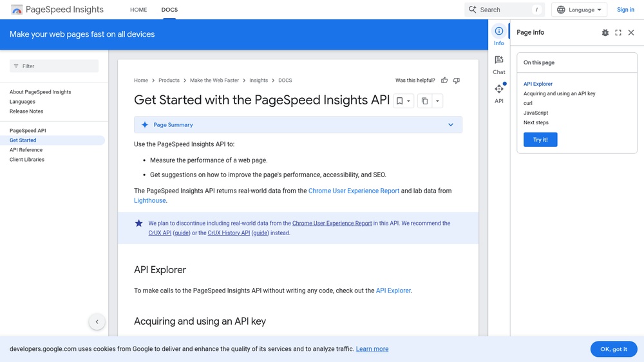Viewport: 644px width, 362px height.
Task: Click the Try it! button
Action: click(x=540, y=140)
